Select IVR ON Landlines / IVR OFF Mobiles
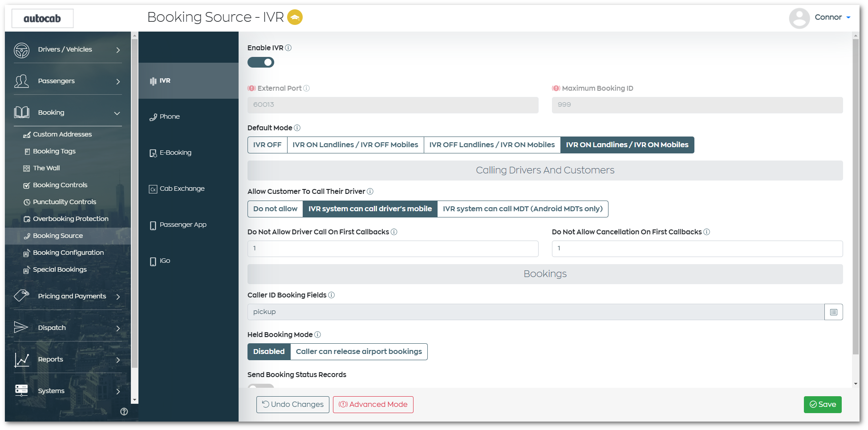The image size is (868, 430). click(355, 145)
